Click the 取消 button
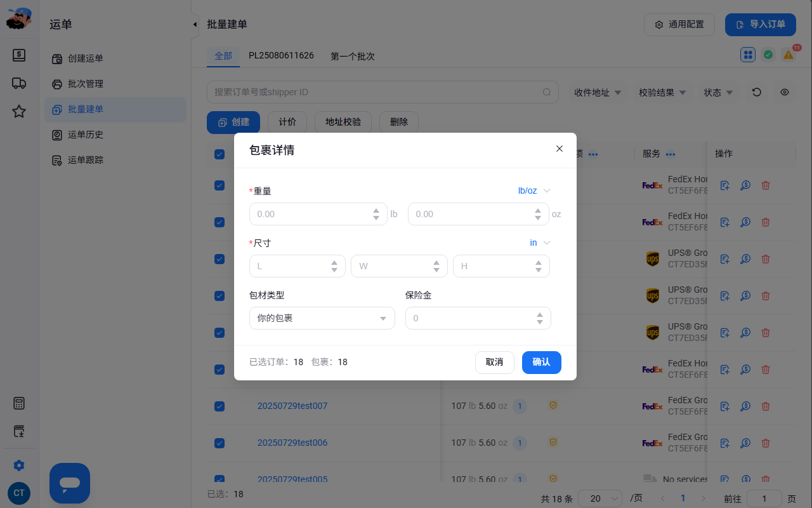Image resolution: width=812 pixels, height=508 pixels. 495,362
